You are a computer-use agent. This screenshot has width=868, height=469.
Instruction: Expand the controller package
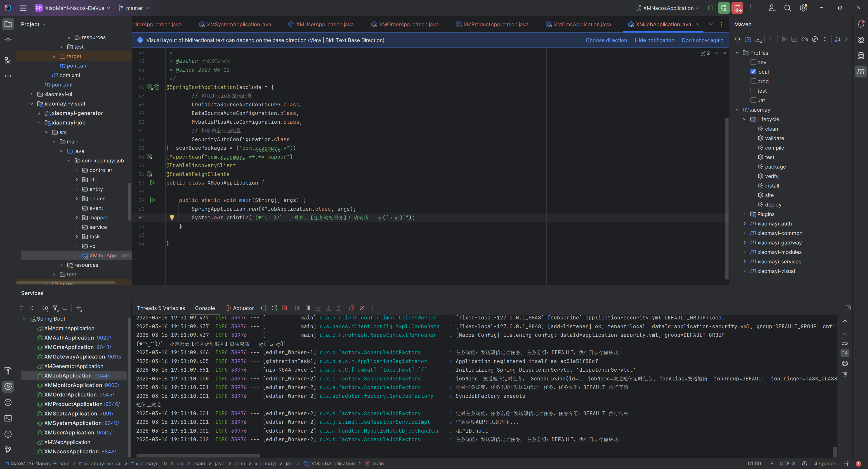coord(76,170)
